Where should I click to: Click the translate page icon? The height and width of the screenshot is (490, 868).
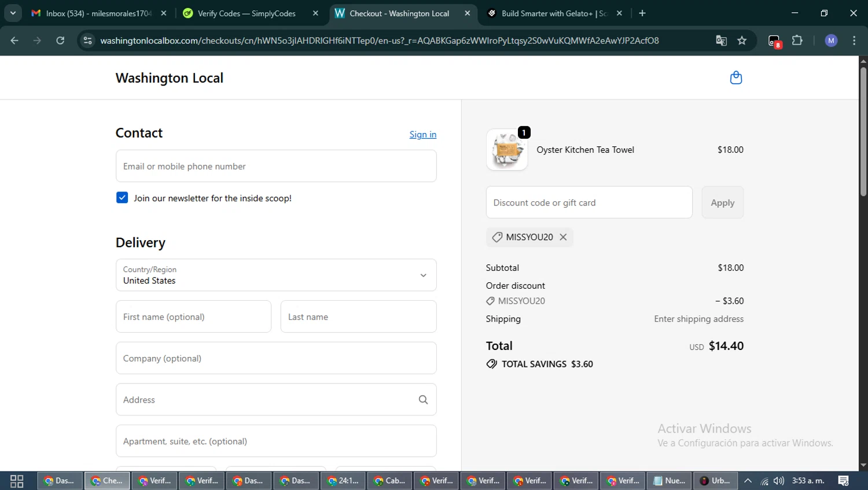tap(721, 40)
